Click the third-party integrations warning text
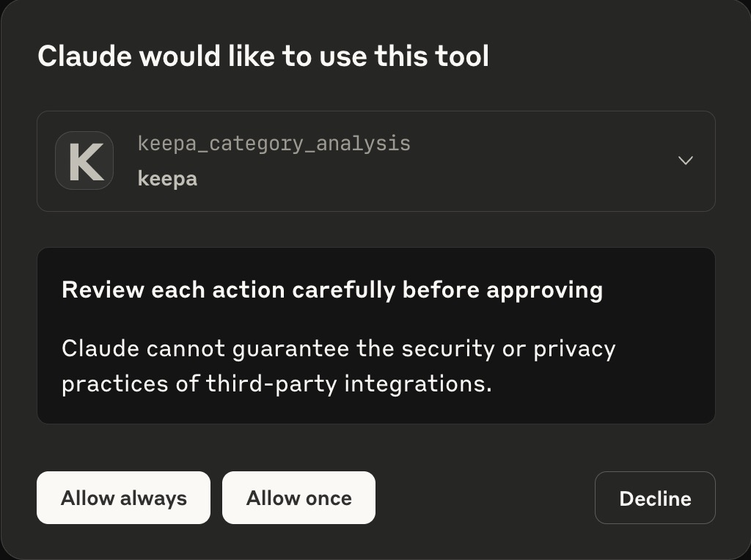This screenshot has height=560, width=751. (339, 366)
